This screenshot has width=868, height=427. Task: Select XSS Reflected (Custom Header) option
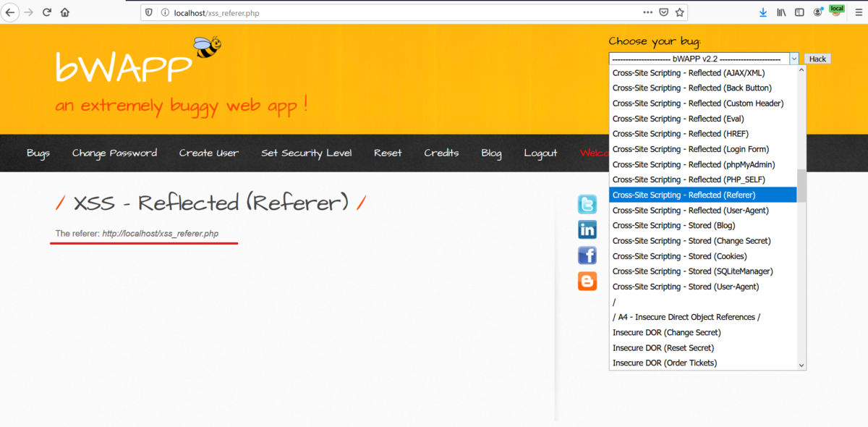click(x=703, y=103)
